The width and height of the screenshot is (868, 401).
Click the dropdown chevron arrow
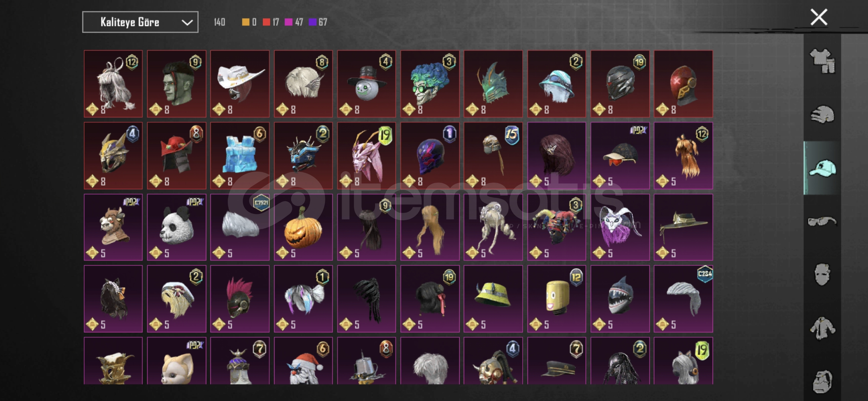pos(187,23)
